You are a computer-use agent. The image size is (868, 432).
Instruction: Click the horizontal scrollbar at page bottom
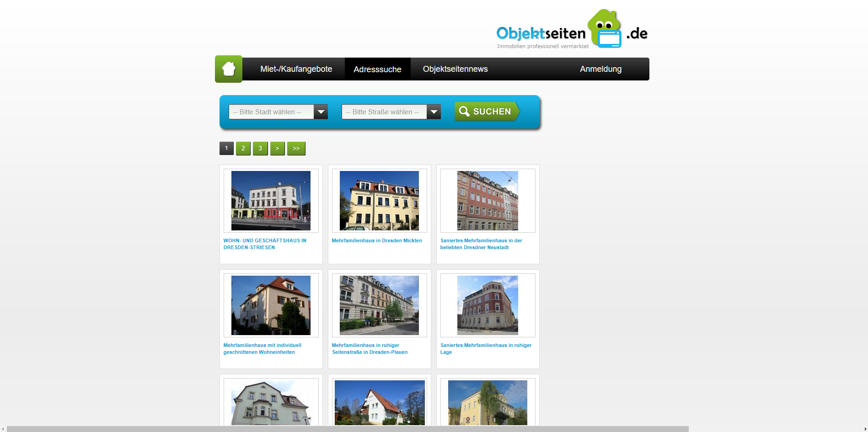click(x=348, y=429)
